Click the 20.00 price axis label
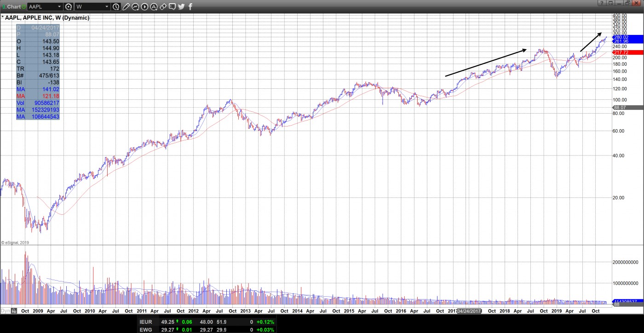This screenshot has height=333, width=644. [x=619, y=198]
